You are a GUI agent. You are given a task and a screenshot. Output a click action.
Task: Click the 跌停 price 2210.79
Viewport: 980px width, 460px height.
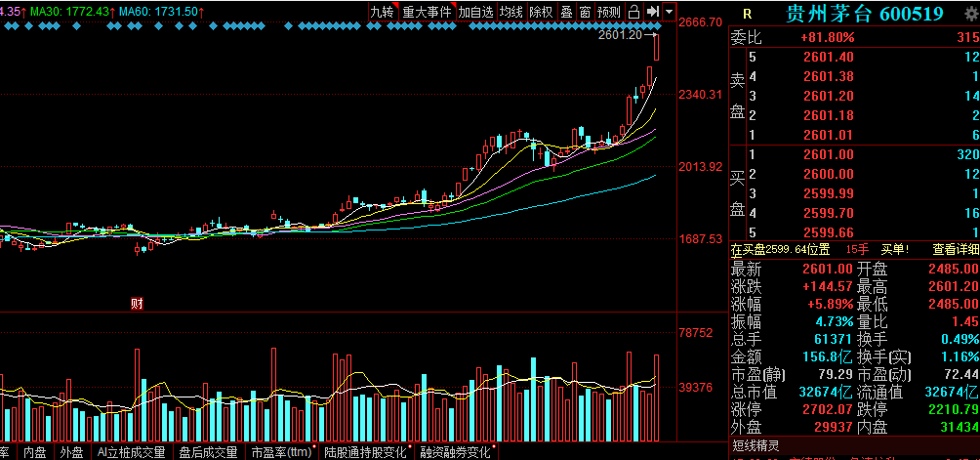pos(954,409)
